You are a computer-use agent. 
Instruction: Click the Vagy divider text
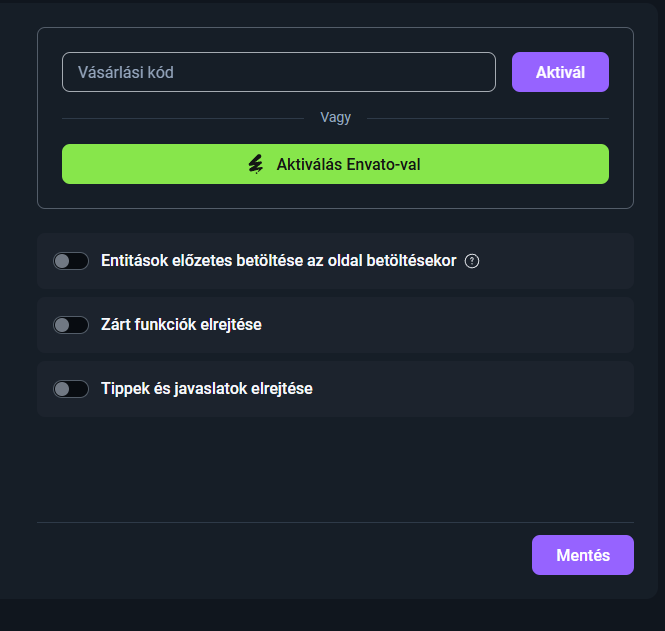[335, 118]
